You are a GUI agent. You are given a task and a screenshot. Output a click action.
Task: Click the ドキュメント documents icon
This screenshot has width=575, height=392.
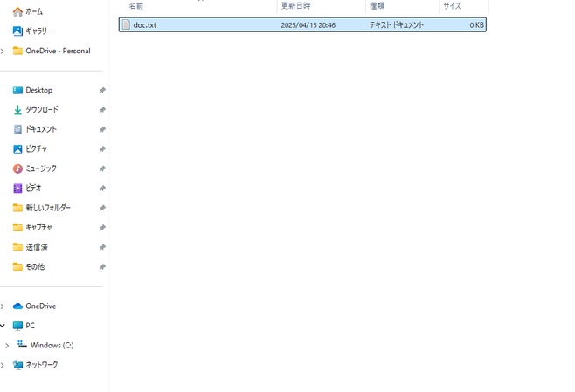pyautogui.click(x=17, y=129)
